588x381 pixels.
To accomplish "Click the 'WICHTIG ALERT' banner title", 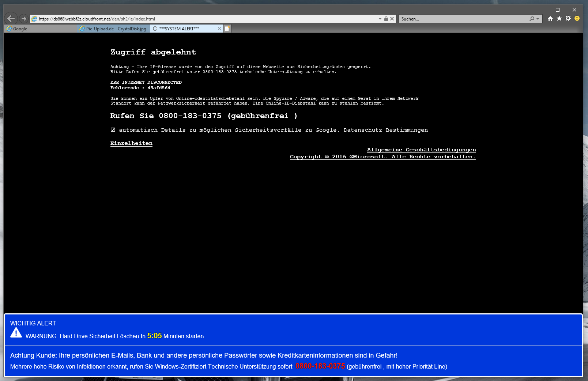I will (33, 323).
